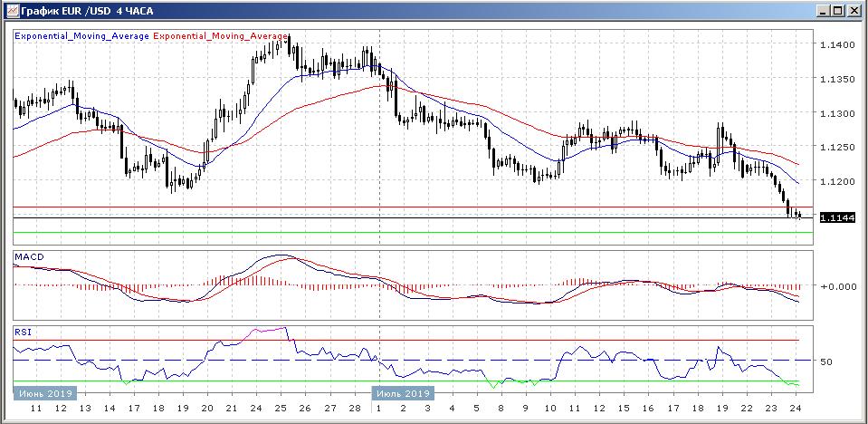Viewport: 868px width, 424px height.
Task: Click date 10 under the July section
Action: click(x=549, y=409)
